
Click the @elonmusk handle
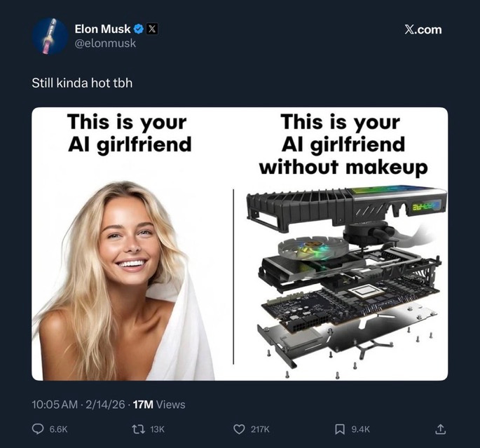click(x=105, y=43)
